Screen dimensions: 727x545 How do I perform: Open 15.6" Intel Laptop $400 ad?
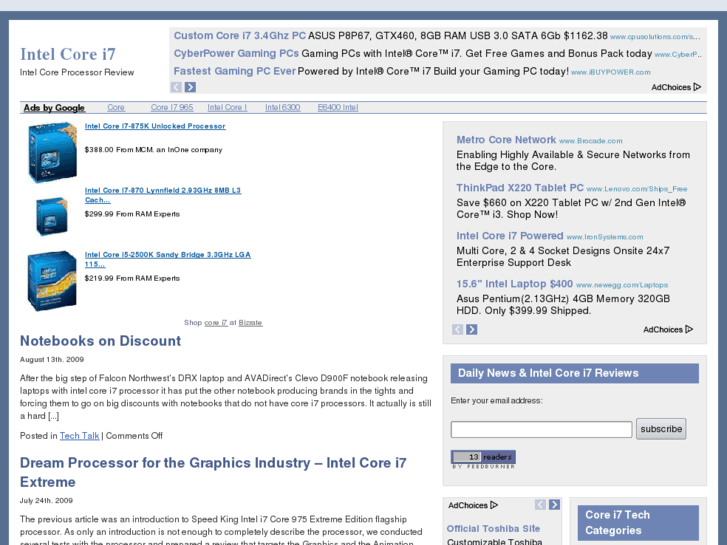pyautogui.click(x=515, y=284)
